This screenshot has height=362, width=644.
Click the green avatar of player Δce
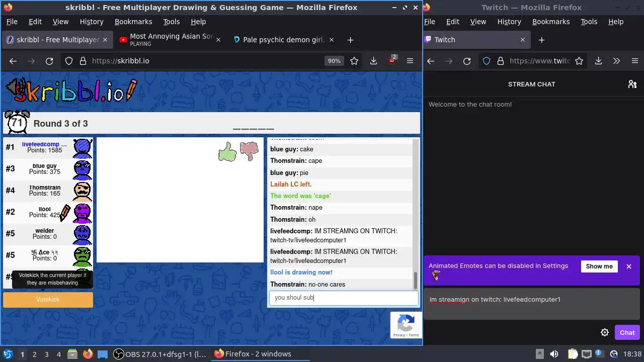pyautogui.click(x=83, y=255)
